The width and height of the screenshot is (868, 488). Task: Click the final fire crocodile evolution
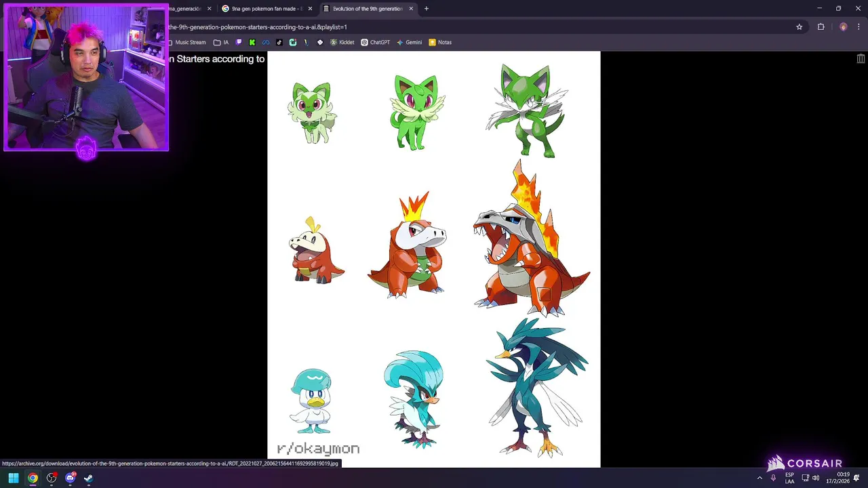pyautogui.click(x=532, y=239)
